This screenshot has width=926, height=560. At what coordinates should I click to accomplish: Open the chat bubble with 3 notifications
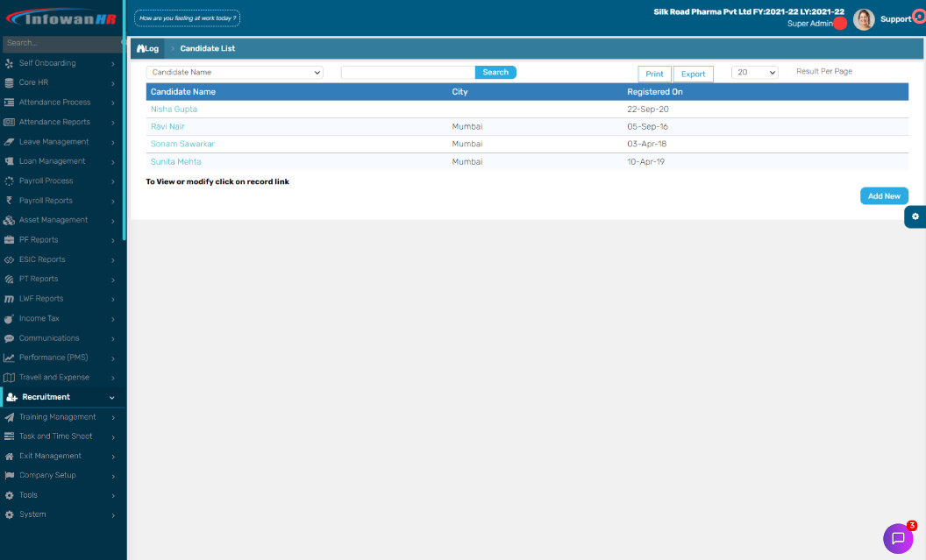tap(899, 537)
